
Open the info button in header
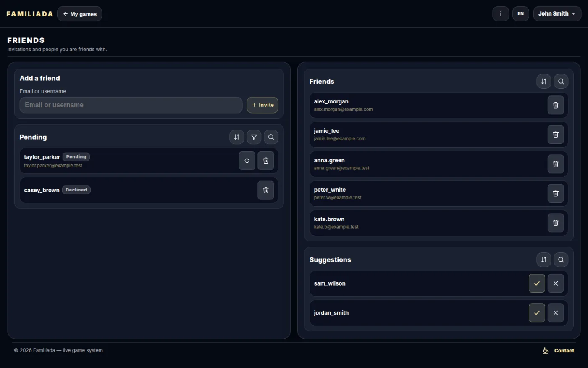tap(501, 14)
